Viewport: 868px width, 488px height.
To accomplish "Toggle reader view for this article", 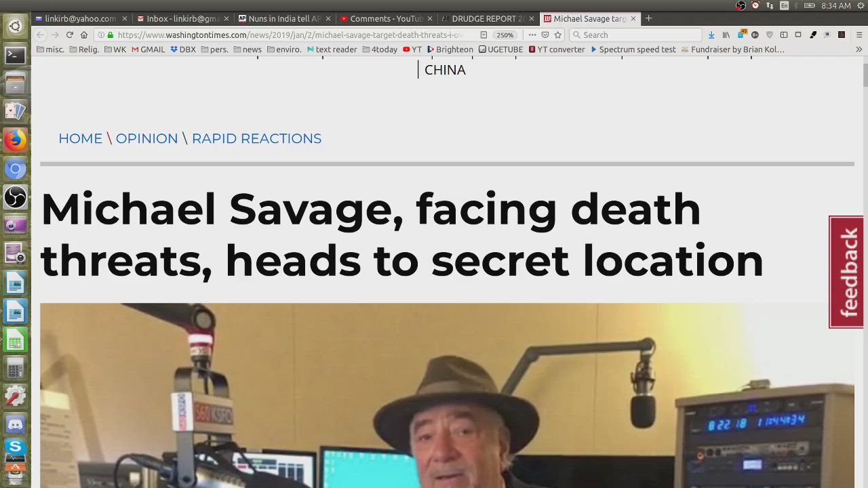I will (484, 35).
